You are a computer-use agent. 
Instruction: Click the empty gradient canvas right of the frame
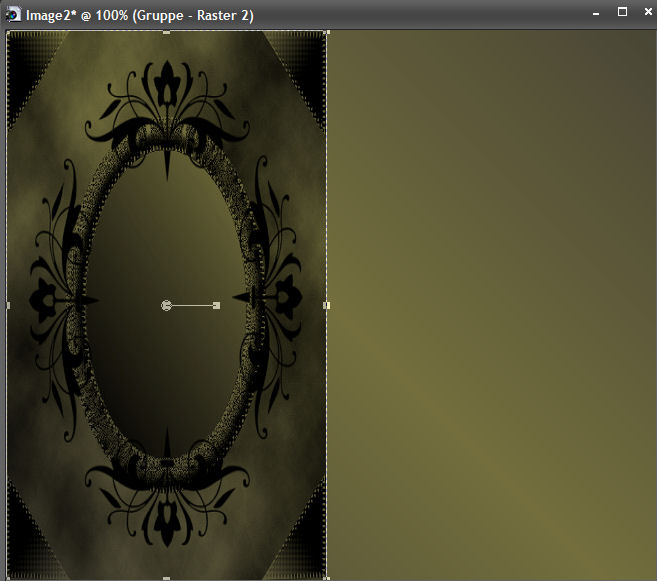tap(490, 300)
